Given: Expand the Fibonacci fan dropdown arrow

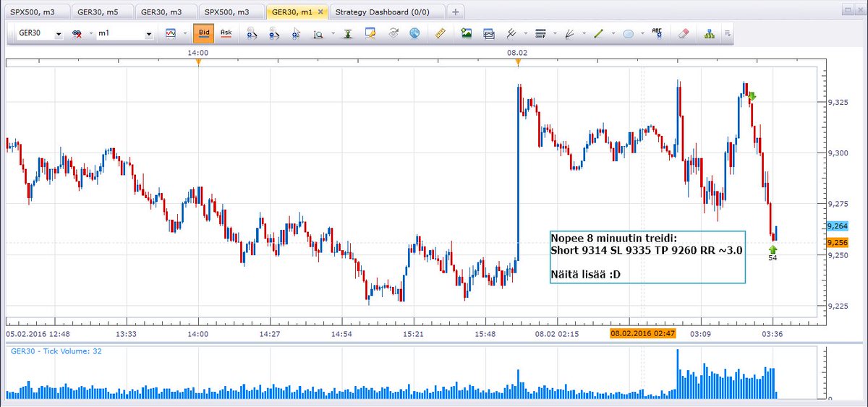Looking at the screenshot, I should (x=582, y=33).
